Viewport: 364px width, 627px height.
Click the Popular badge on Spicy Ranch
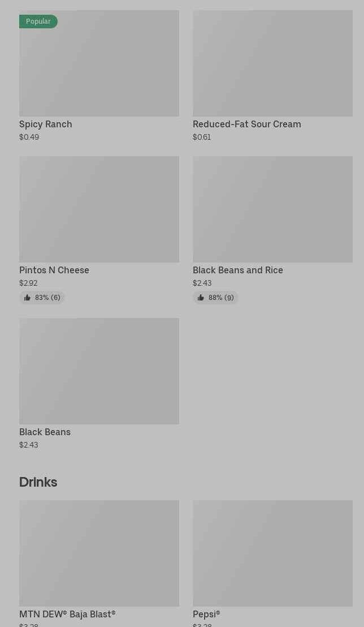tap(38, 22)
